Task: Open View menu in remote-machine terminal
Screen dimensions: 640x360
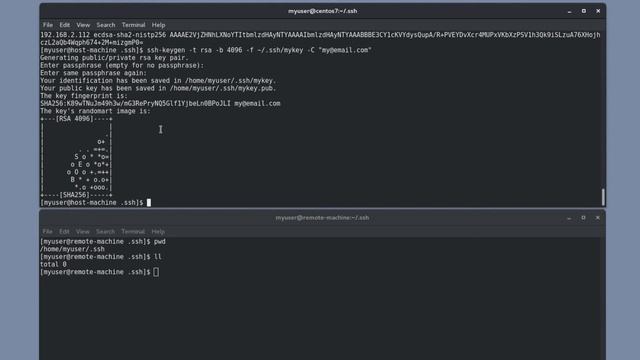Action: pyautogui.click(x=82, y=231)
